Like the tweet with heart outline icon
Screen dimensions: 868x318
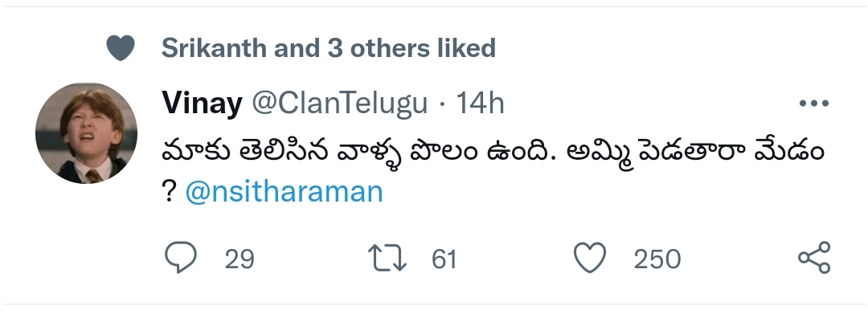coord(590,259)
